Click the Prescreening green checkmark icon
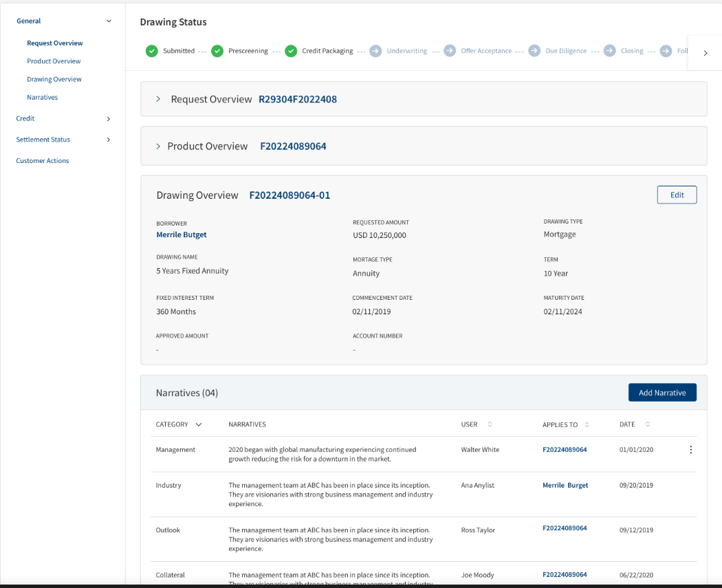 coord(217,51)
